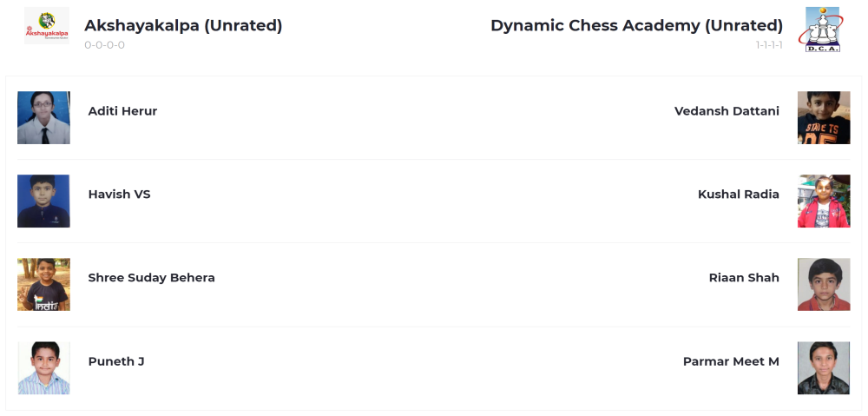
Task: Click the Dynamic Chess Academy logo
Action: tap(822, 30)
